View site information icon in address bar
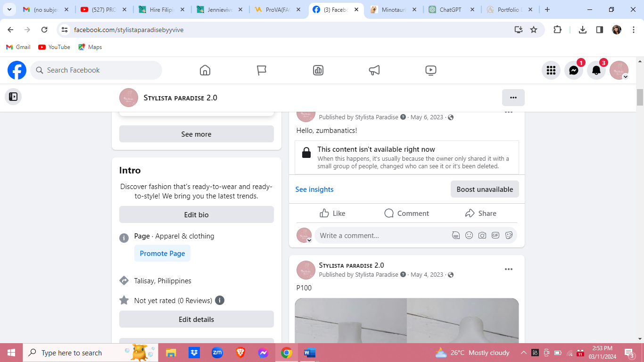644x362 pixels. click(x=65, y=30)
